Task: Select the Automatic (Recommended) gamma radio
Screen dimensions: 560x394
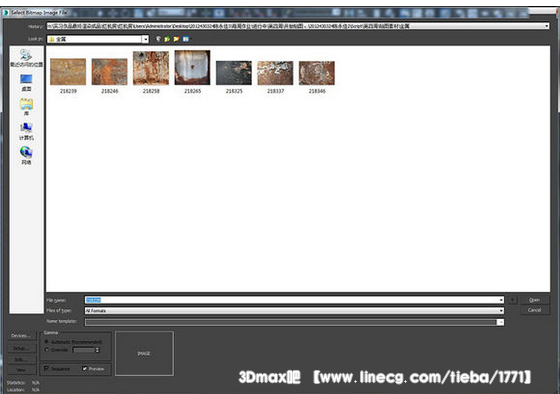Action: pyautogui.click(x=46, y=342)
